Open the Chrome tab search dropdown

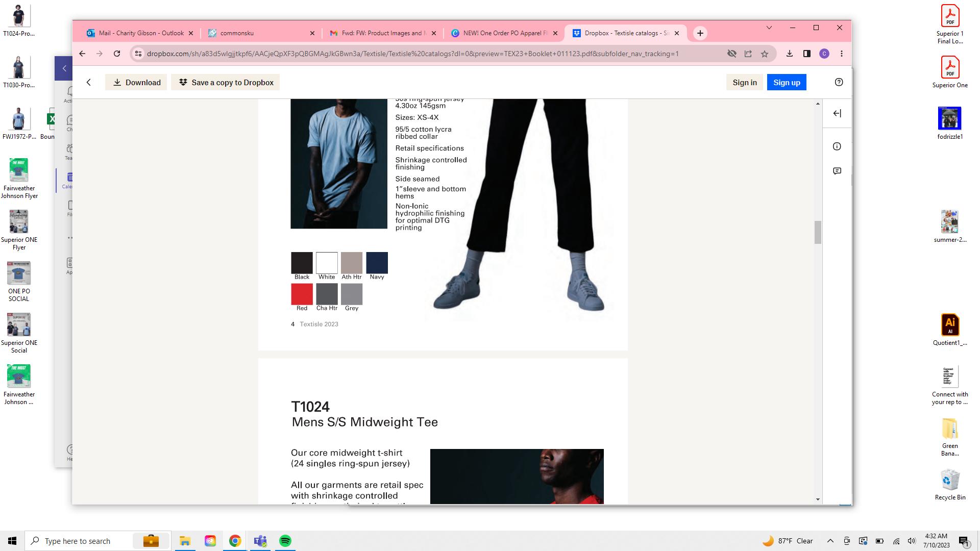point(769,28)
